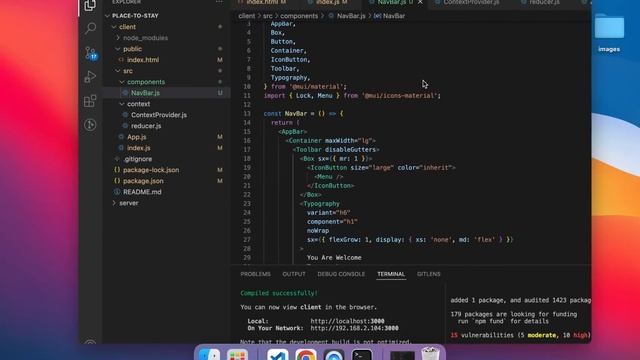Screen dimensions: 640x360
Task: Click the 'components' breadcrumb segment
Action: point(299,16)
